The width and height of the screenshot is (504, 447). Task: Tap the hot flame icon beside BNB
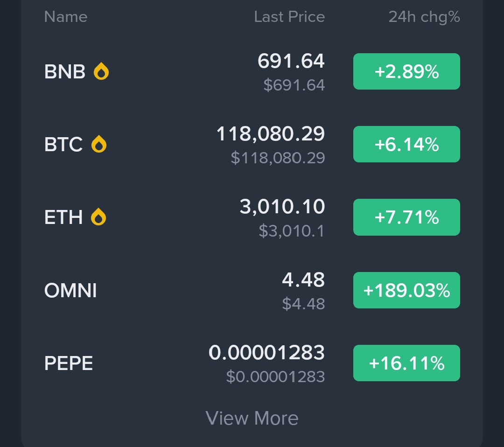click(x=101, y=72)
